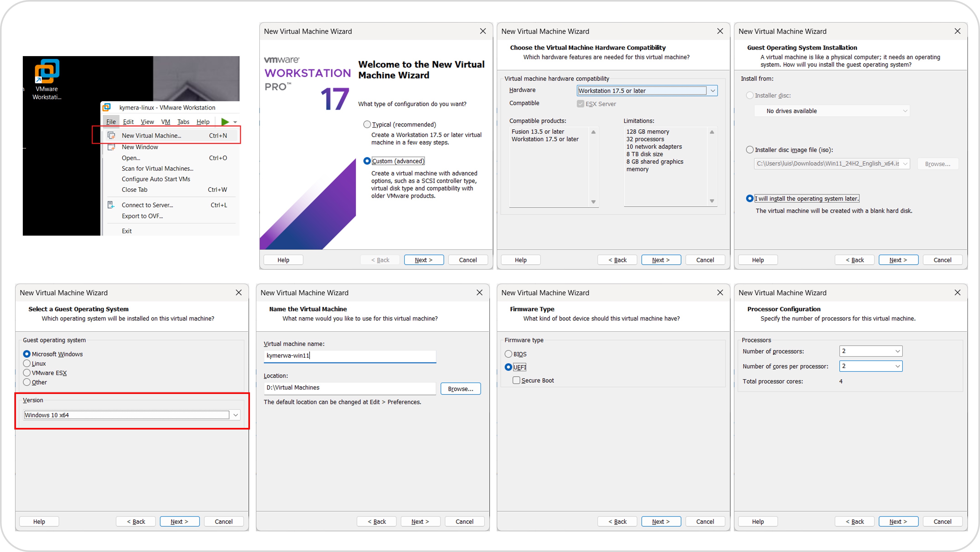Close the Processor Configuration wizard window
The image size is (980, 552).
(958, 293)
